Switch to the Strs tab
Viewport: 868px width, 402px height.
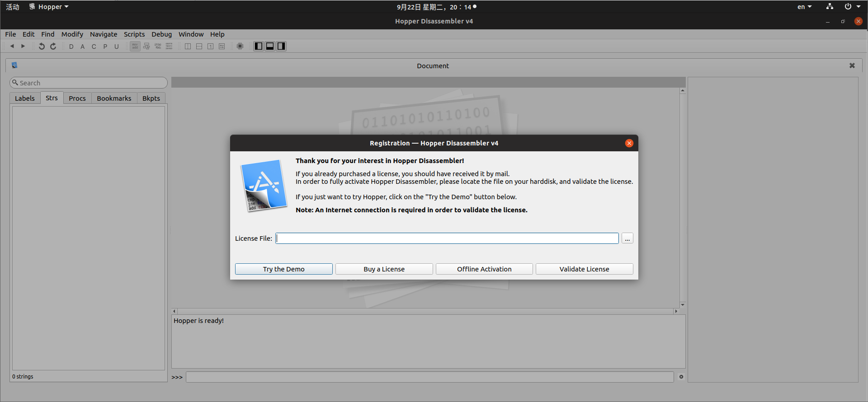point(52,98)
